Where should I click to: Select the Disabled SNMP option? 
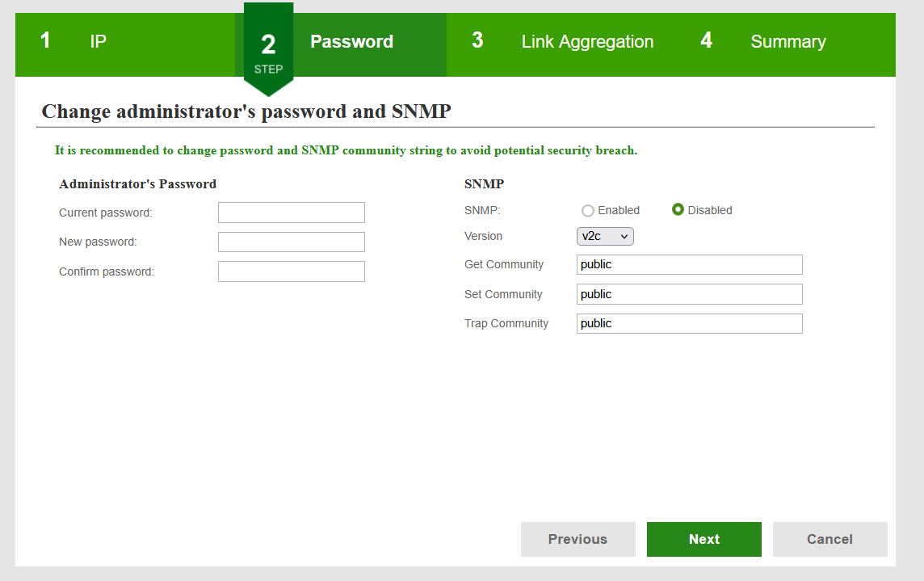tap(678, 209)
